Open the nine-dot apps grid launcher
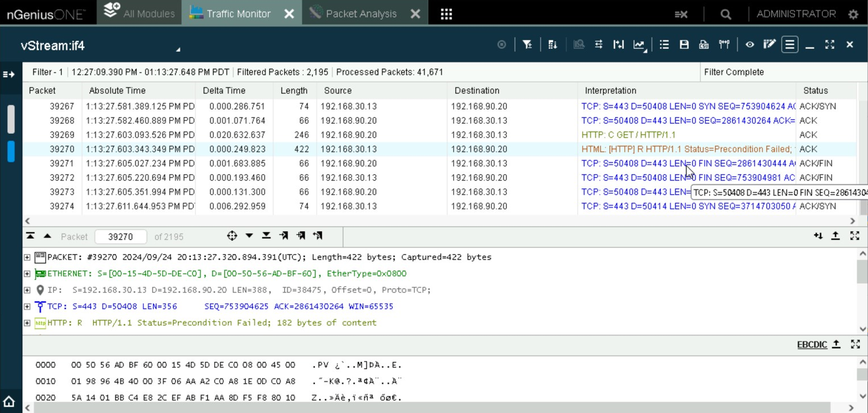The width and height of the screenshot is (868, 413). (x=446, y=14)
